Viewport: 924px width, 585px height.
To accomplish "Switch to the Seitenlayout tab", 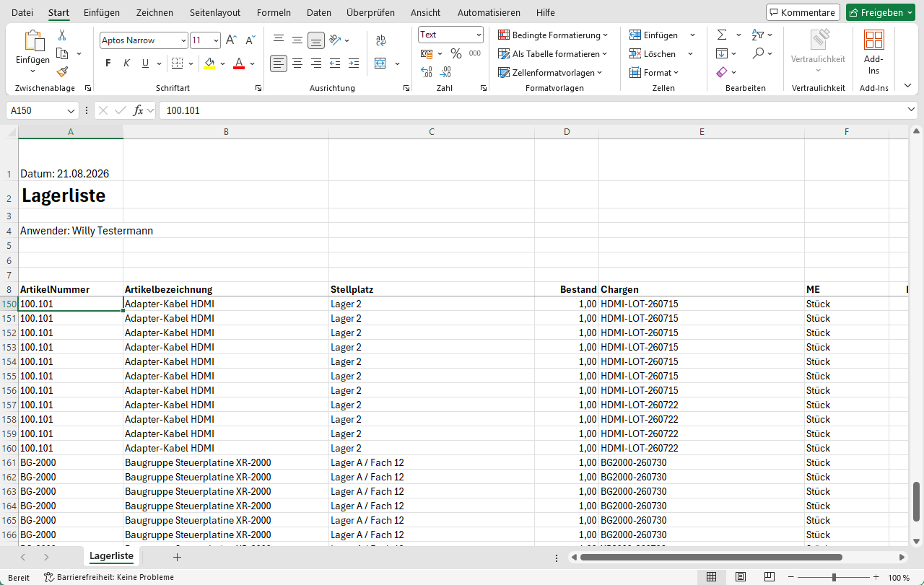I will click(x=215, y=12).
